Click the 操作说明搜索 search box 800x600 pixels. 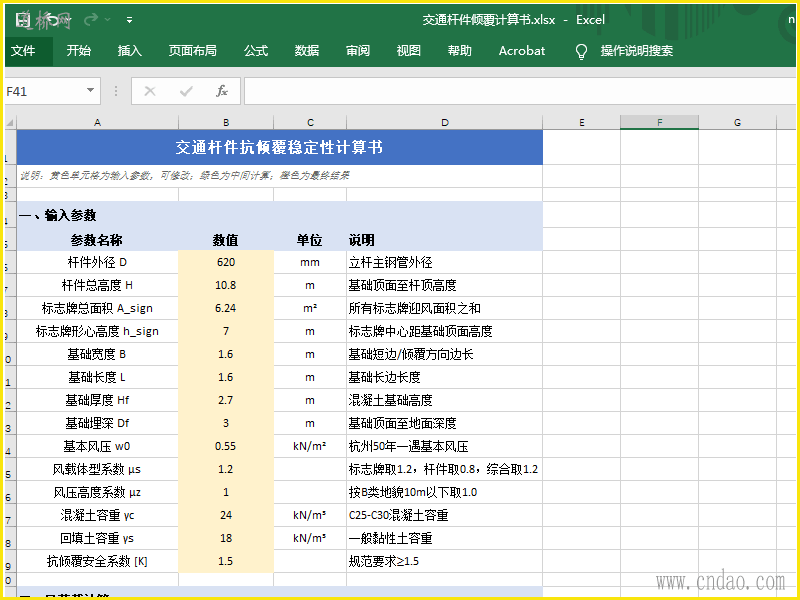(x=637, y=51)
